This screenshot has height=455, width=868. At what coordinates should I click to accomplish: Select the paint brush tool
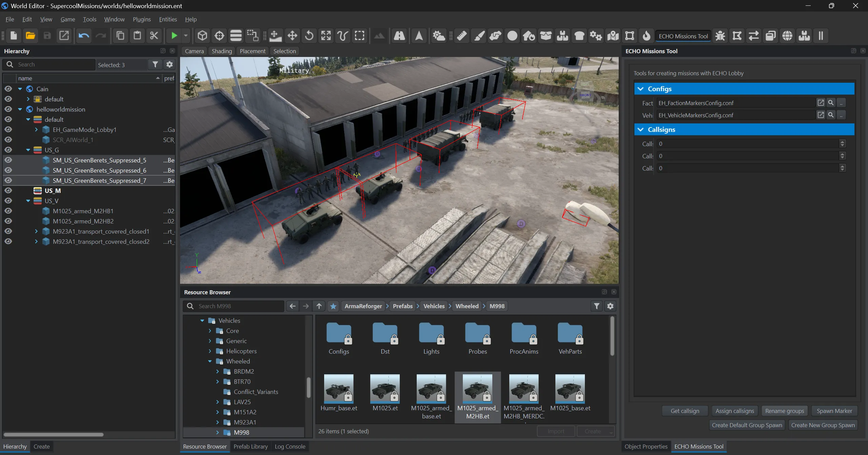tap(479, 36)
